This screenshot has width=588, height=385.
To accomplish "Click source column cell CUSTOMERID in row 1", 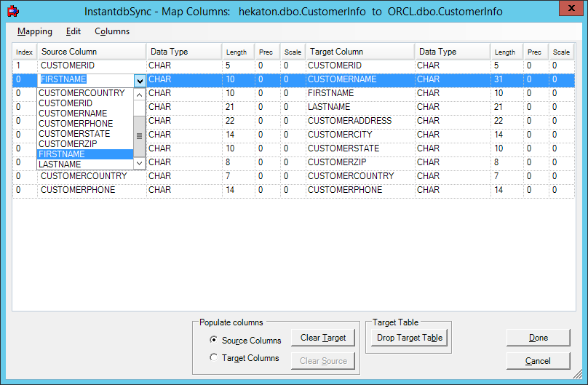I will pos(91,66).
